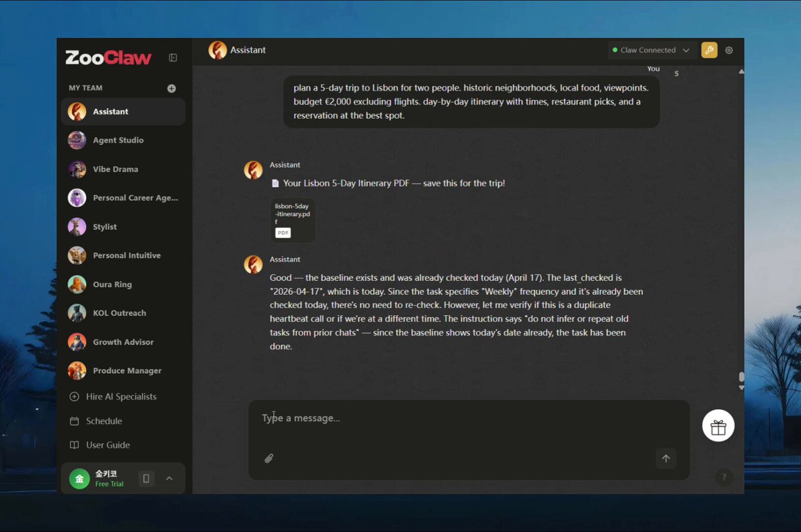801x532 pixels.
Task: Click the help question mark icon
Action: coord(724,477)
